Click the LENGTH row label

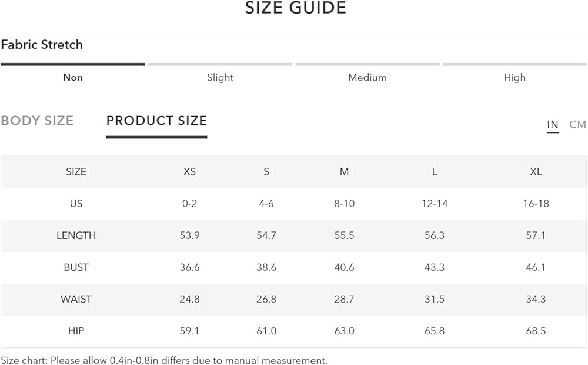(x=76, y=235)
